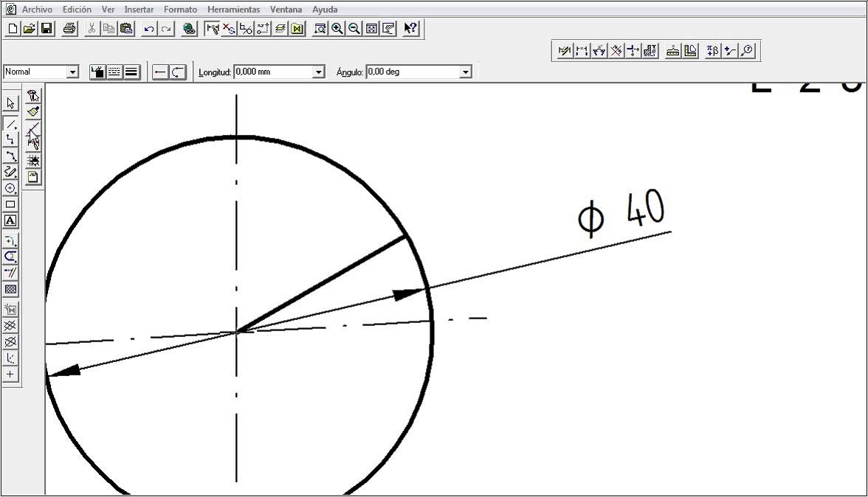Image resolution: width=868 pixels, height=497 pixels.
Task: Click the Longitud value field
Action: (x=273, y=72)
